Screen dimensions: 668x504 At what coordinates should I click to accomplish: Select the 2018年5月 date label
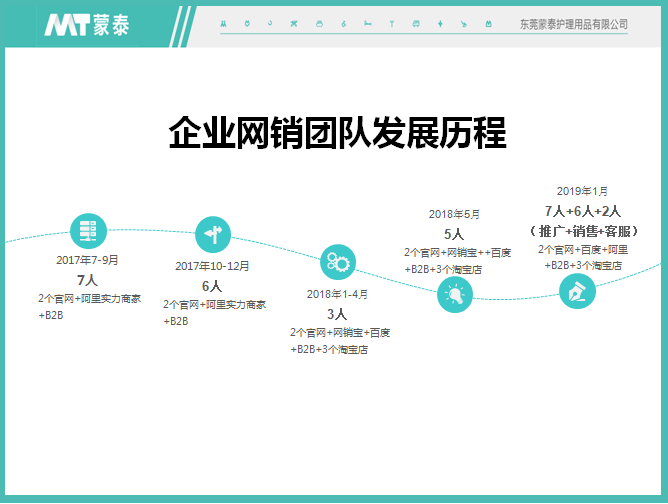coord(454,214)
